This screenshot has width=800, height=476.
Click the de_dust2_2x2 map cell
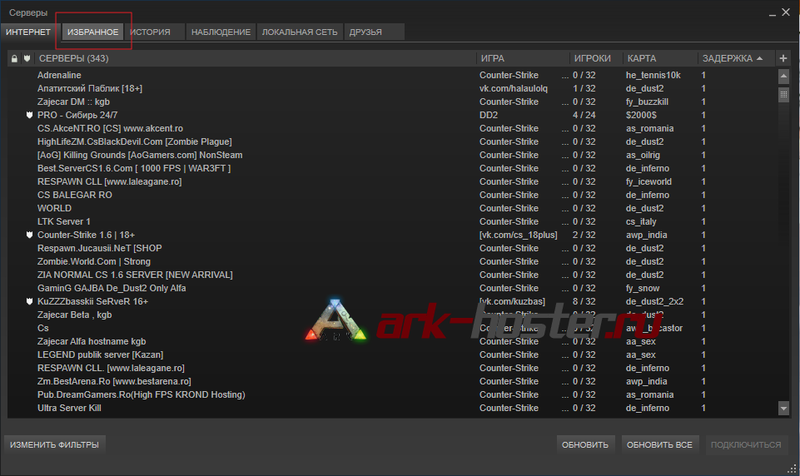click(x=655, y=302)
